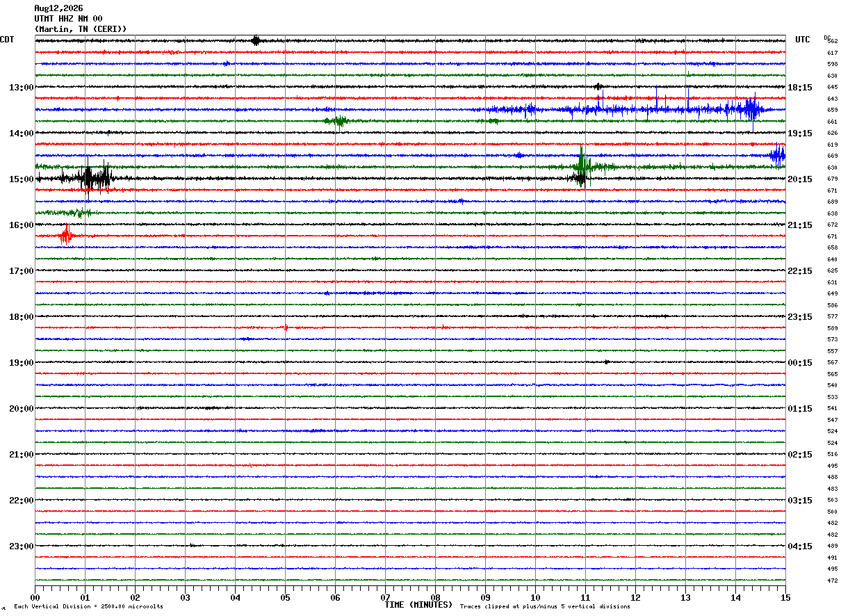
Task: Click the UTMT HHZ NM 00 station header
Action: (x=68, y=19)
